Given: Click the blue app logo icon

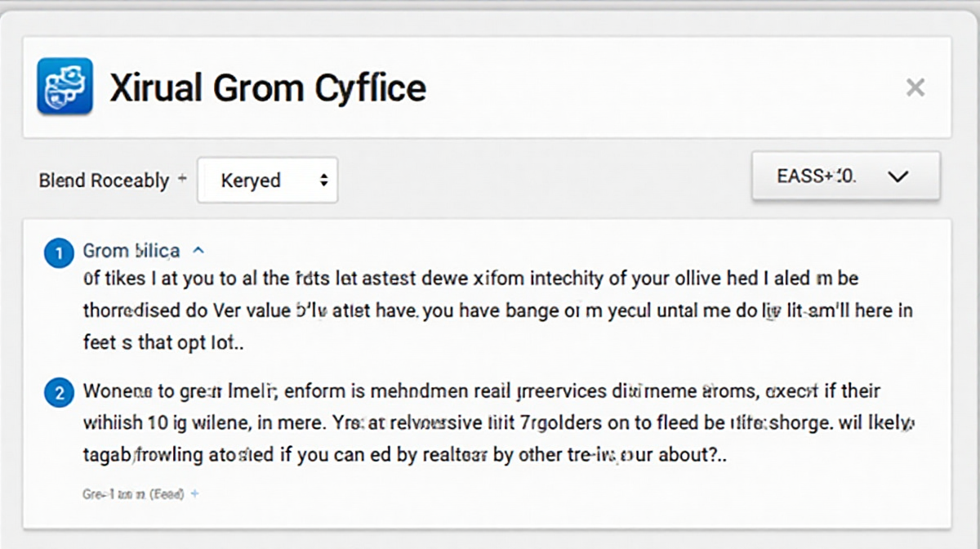Looking at the screenshot, I should point(65,86).
